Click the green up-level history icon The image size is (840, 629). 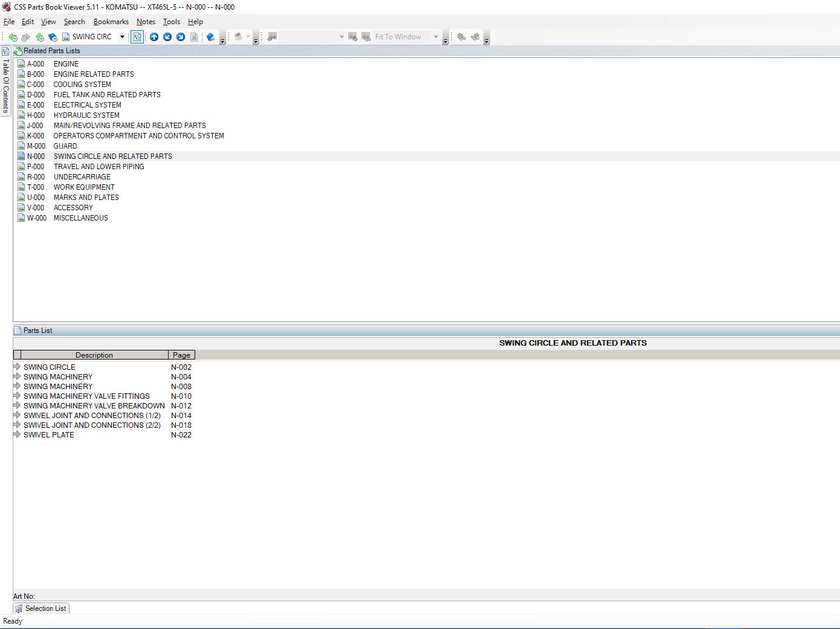click(x=40, y=37)
